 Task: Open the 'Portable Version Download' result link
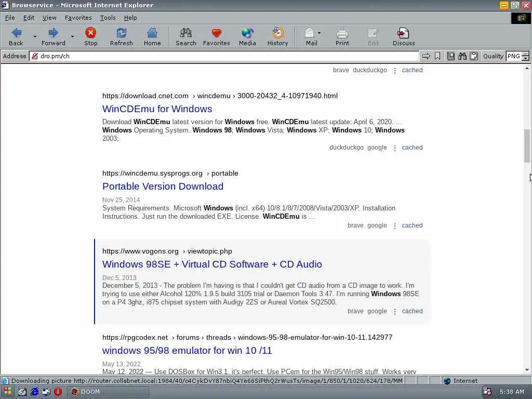point(163,187)
